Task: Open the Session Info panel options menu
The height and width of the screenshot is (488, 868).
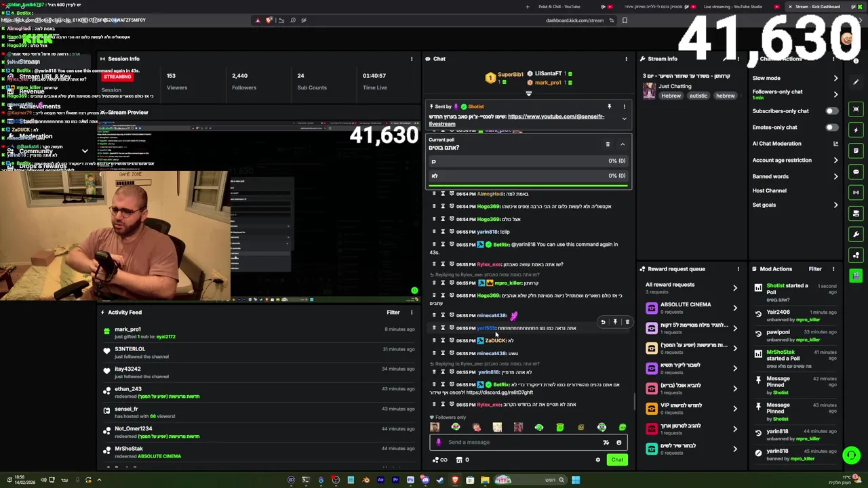Action: point(411,59)
